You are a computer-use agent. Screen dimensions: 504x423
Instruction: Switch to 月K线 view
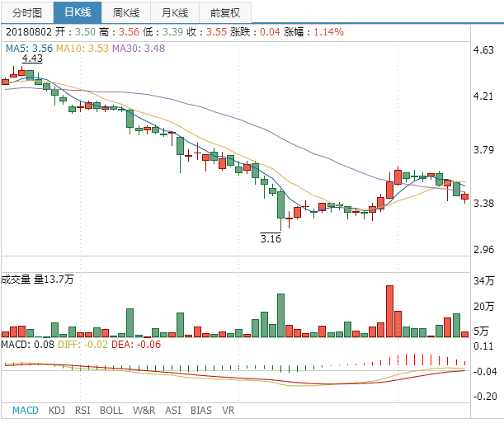coord(175,12)
